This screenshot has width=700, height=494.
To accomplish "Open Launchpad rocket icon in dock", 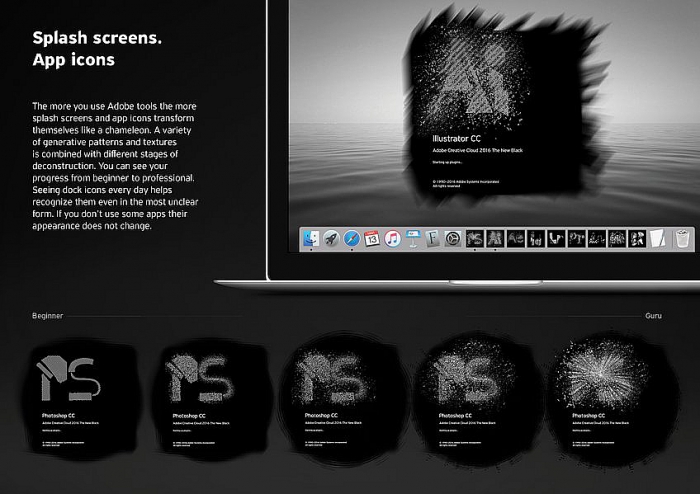I will point(331,239).
